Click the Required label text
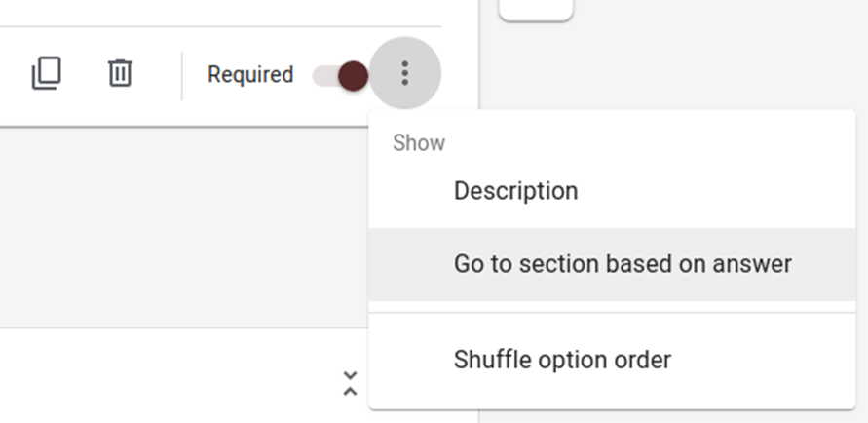 tap(250, 75)
